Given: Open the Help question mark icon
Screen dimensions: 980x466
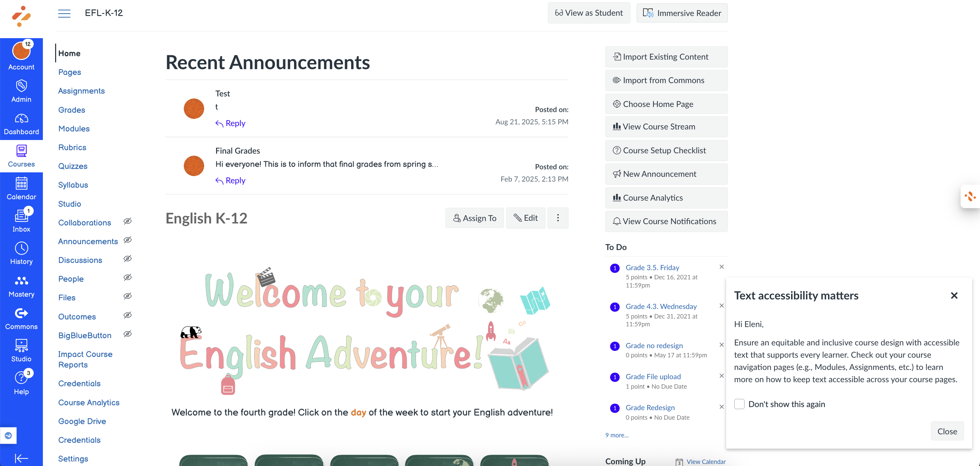Looking at the screenshot, I should tap(21, 378).
